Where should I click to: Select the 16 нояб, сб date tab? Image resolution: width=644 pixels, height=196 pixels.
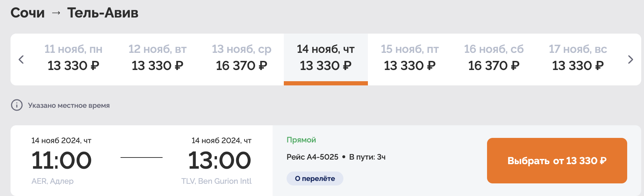[x=494, y=58]
